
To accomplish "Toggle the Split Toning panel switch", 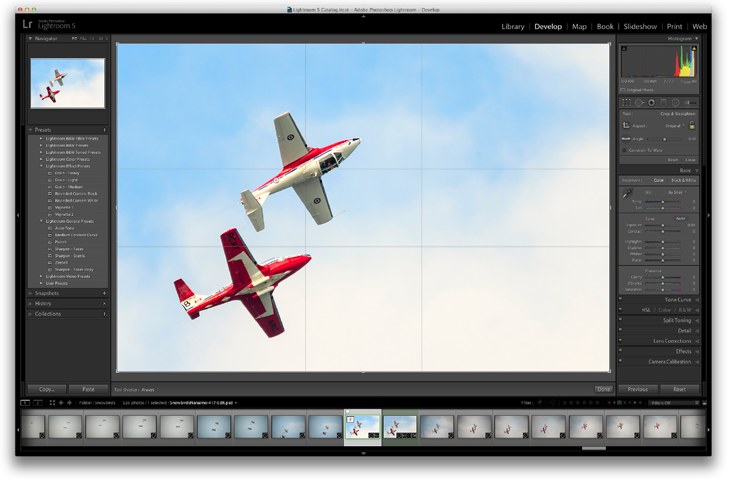I will pos(621,320).
